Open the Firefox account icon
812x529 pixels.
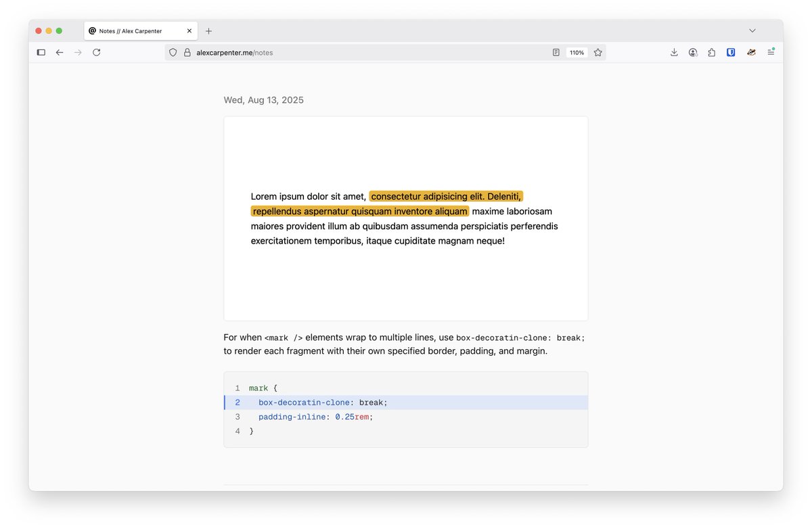point(693,52)
